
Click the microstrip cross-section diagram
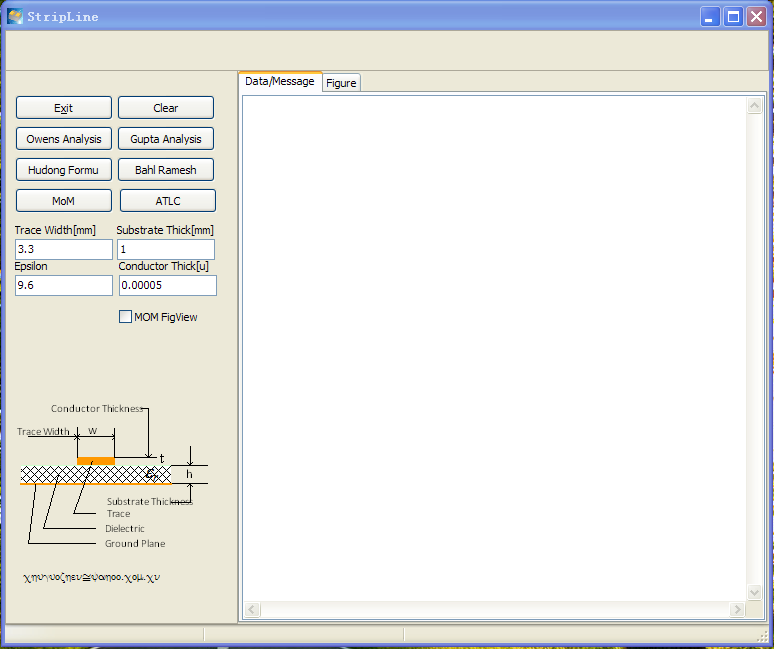[113, 476]
